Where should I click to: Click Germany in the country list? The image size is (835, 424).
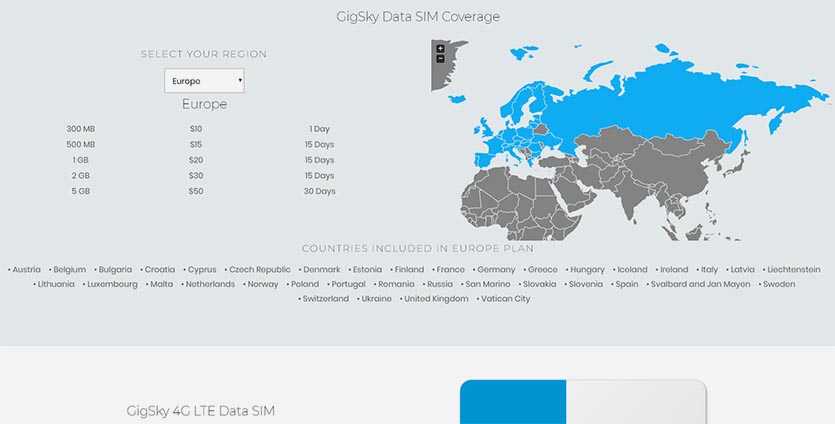point(496,270)
